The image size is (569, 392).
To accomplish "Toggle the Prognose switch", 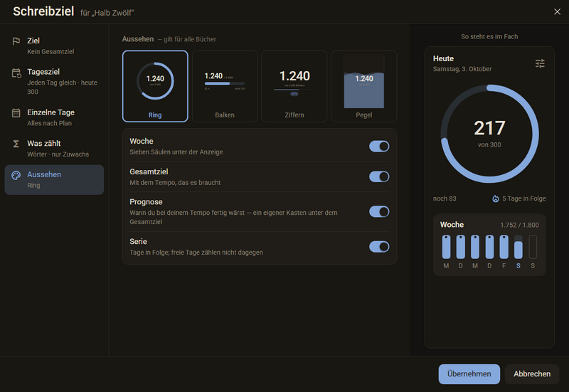I will [379, 211].
